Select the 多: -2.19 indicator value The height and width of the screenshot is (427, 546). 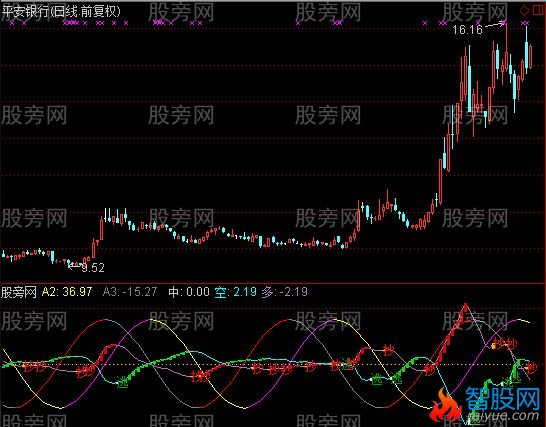285,292
